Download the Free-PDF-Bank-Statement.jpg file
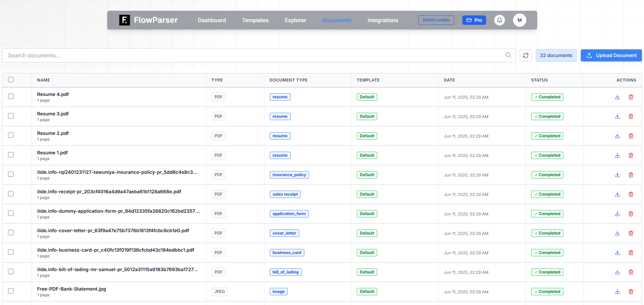Screen dimensions: 644x305 [617, 291]
